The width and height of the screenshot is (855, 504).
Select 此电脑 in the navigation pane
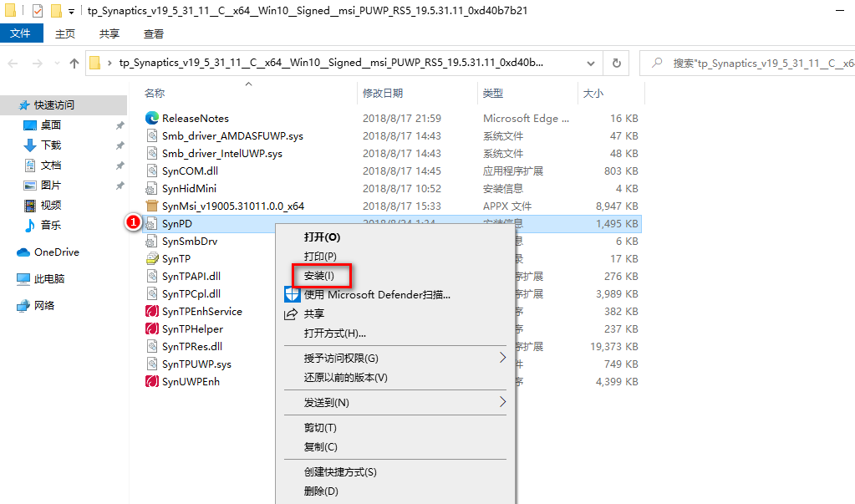click(x=48, y=279)
